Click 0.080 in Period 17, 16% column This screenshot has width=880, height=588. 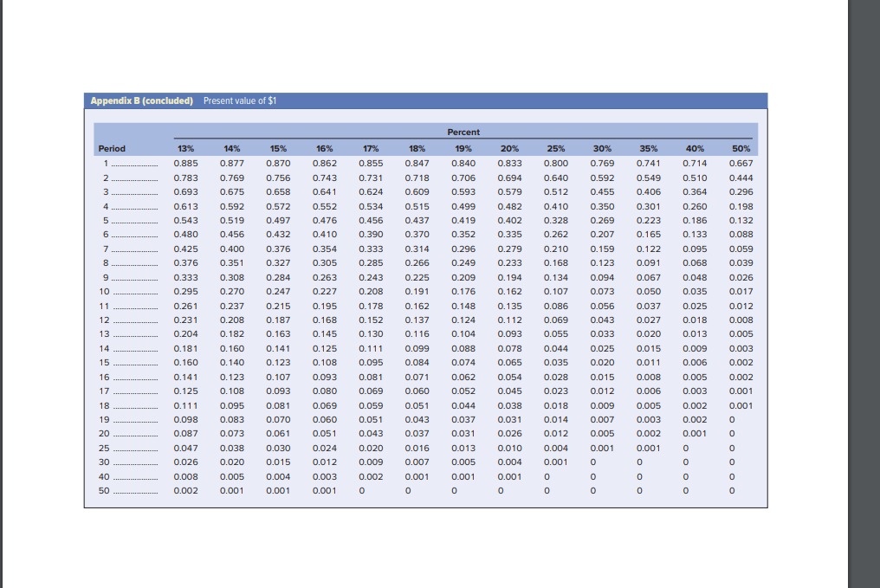point(325,391)
